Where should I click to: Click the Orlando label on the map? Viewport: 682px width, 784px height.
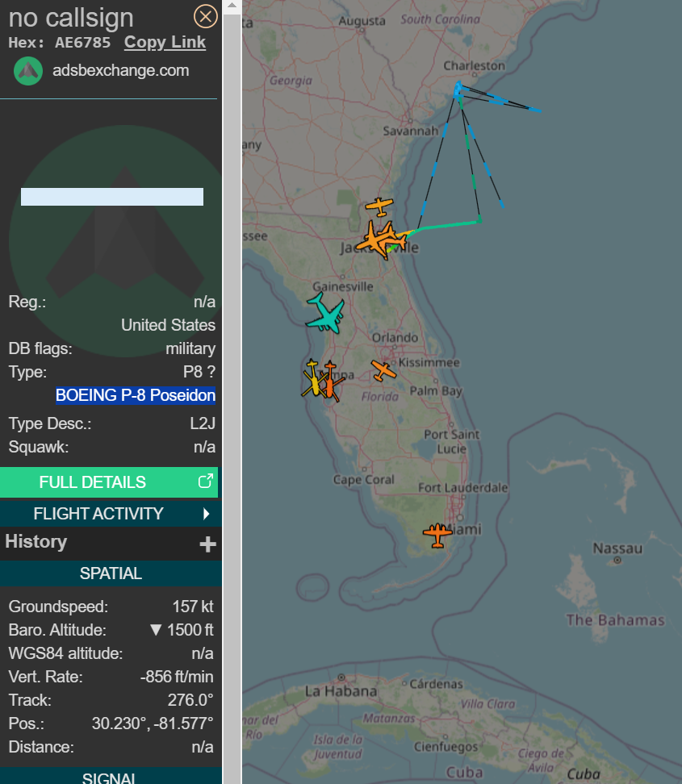[x=395, y=337]
